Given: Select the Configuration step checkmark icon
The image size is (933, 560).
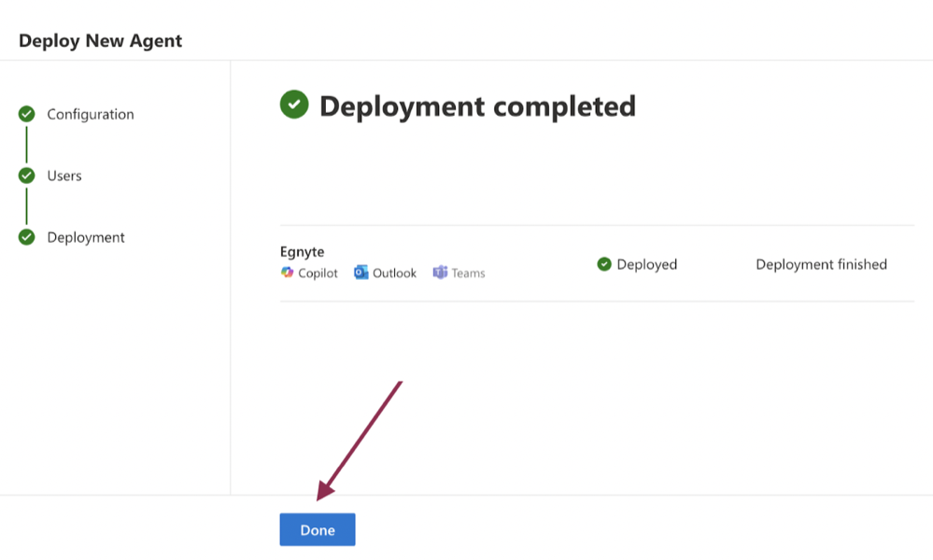Looking at the screenshot, I should tap(27, 114).
